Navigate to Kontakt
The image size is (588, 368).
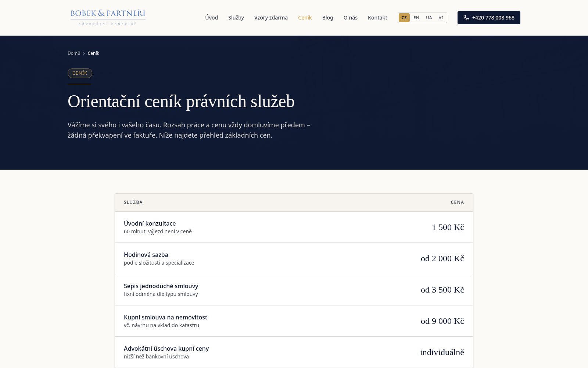(x=377, y=18)
